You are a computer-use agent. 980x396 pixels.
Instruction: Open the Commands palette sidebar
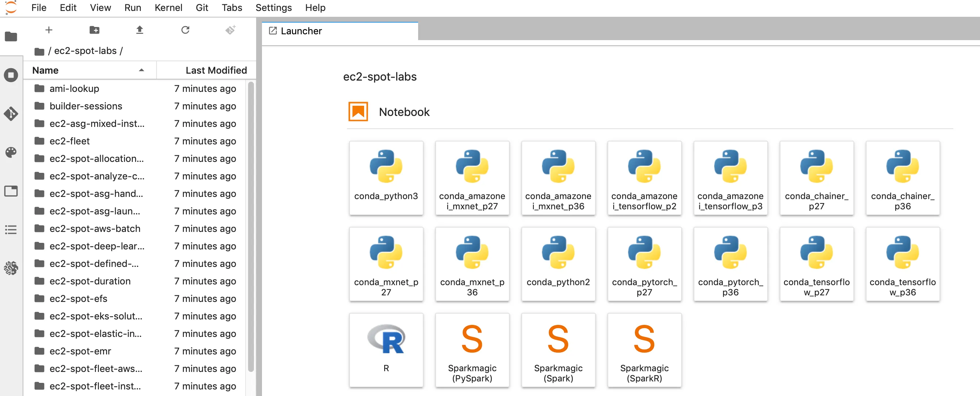(11, 152)
